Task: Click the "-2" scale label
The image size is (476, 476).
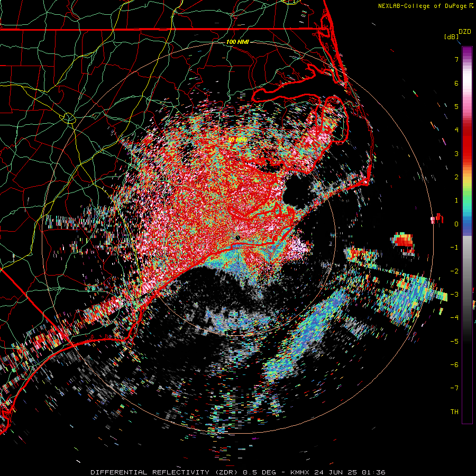Action: point(454,271)
